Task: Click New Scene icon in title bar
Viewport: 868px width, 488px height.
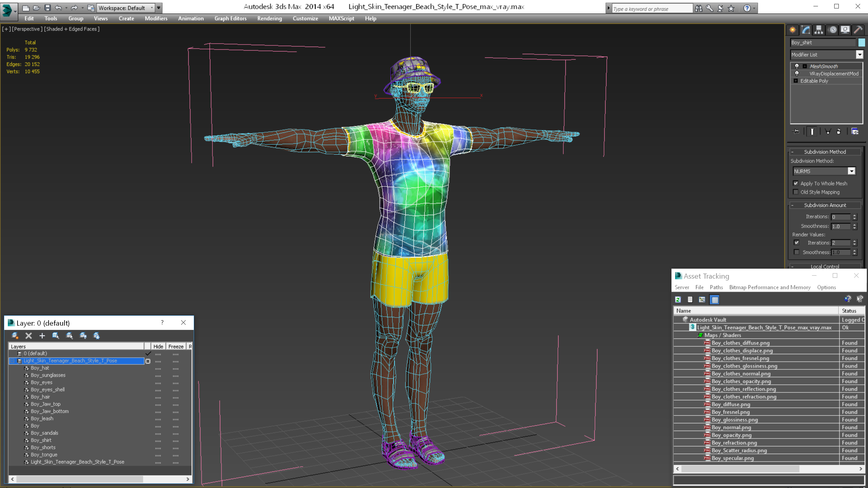Action: pos(26,8)
